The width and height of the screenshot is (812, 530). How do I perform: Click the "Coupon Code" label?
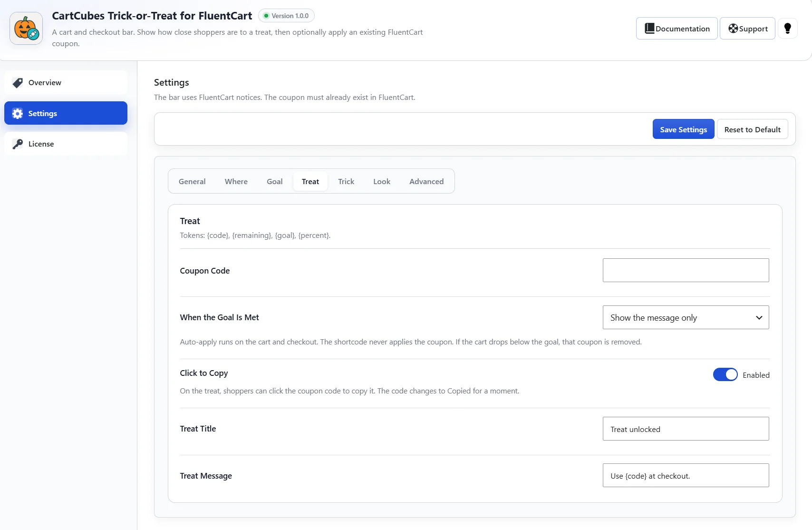(205, 271)
